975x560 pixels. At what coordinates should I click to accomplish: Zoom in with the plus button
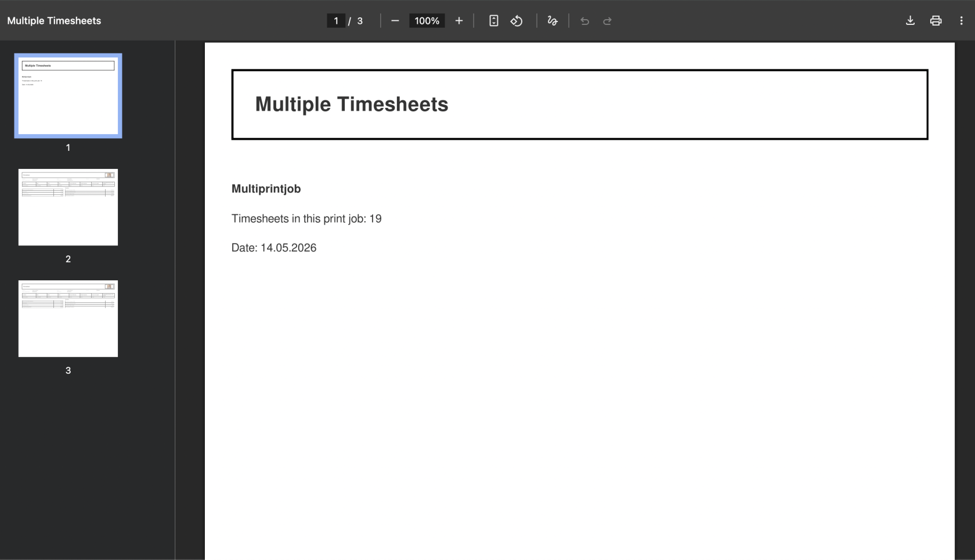pyautogui.click(x=459, y=21)
